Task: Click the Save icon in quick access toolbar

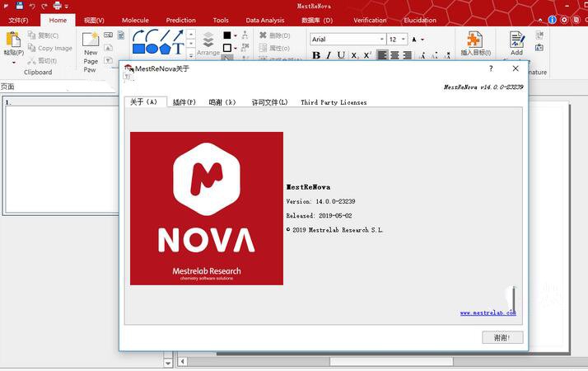Action: tap(20, 5)
